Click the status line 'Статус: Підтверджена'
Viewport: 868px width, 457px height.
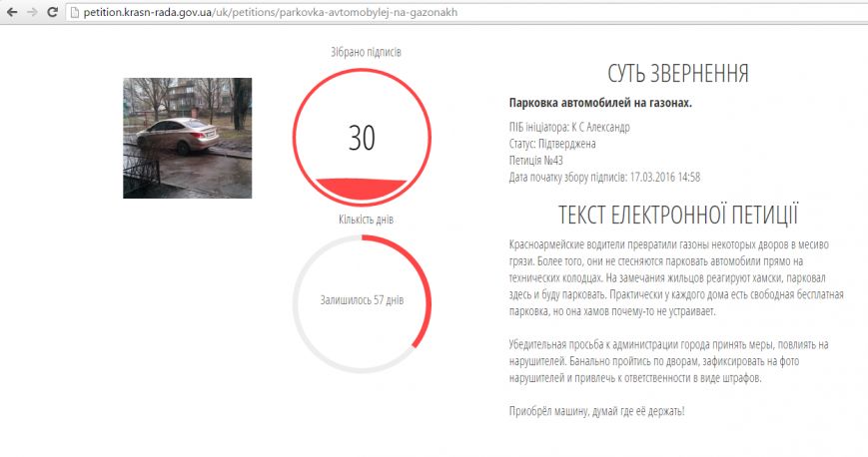(x=552, y=144)
